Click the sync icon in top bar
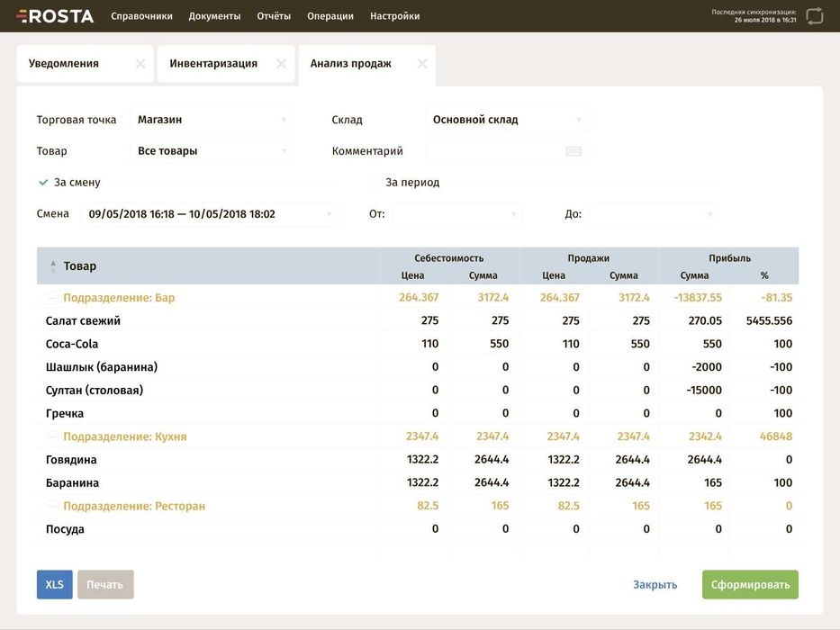 point(814,15)
